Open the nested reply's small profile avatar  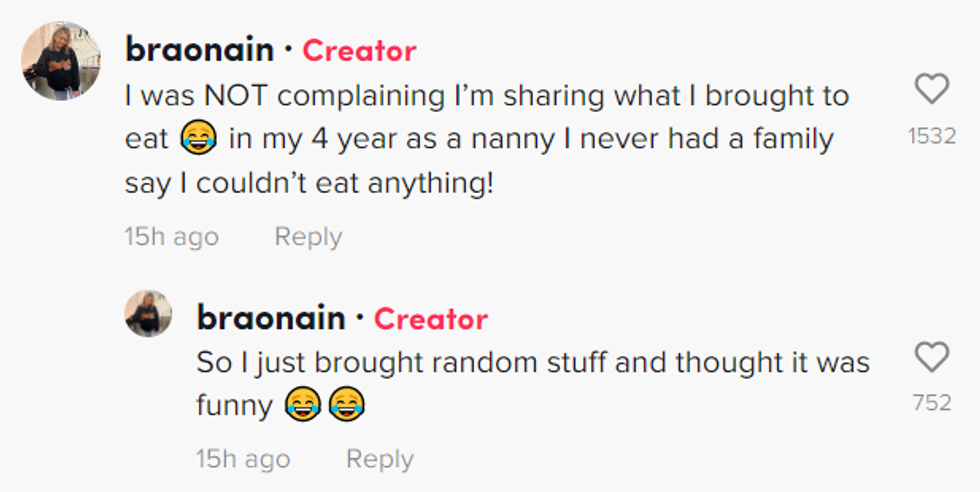(x=148, y=314)
